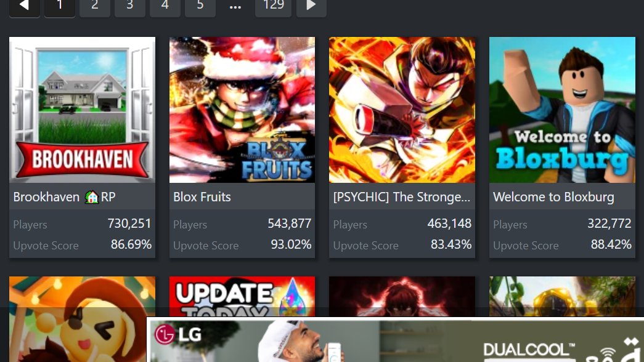Open the Blox Fruits game thumbnail
Viewport: 644px width, 362px height.
[242, 110]
